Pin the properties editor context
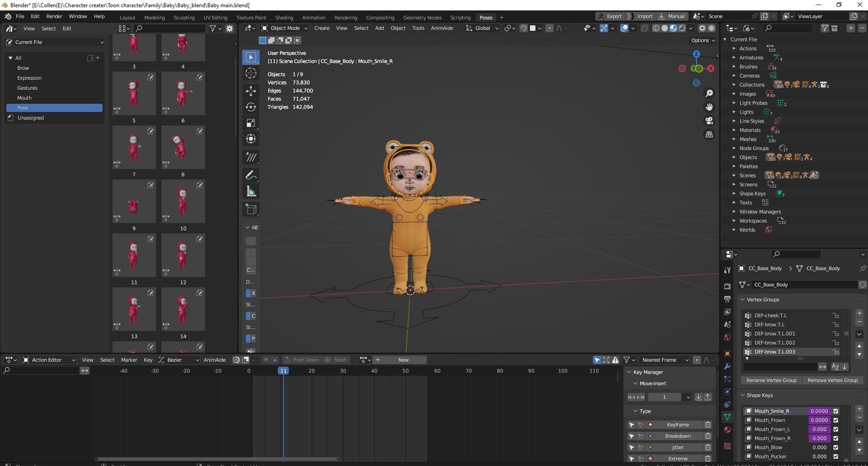The width and height of the screenshot is (868, 466). click(862, 268)
